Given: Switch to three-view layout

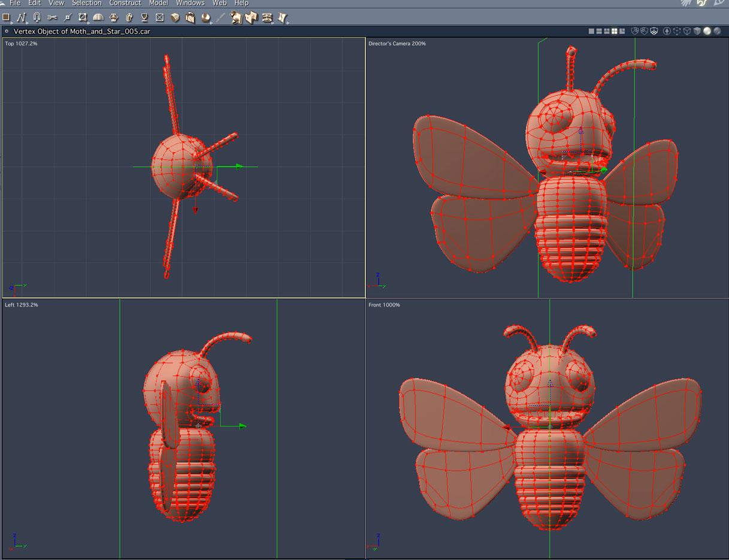Looking at the screenshot, I should [607, 31].
